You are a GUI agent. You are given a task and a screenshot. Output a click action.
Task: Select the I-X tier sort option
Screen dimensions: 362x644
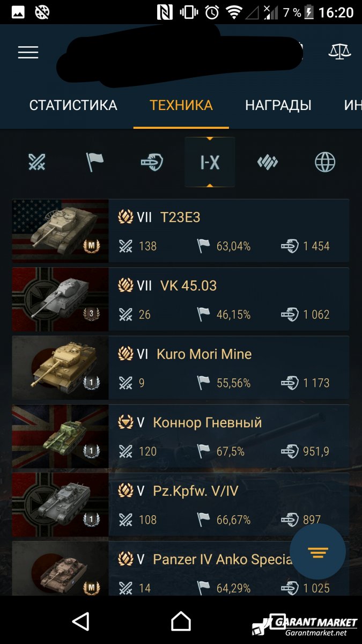pos(210,162)
